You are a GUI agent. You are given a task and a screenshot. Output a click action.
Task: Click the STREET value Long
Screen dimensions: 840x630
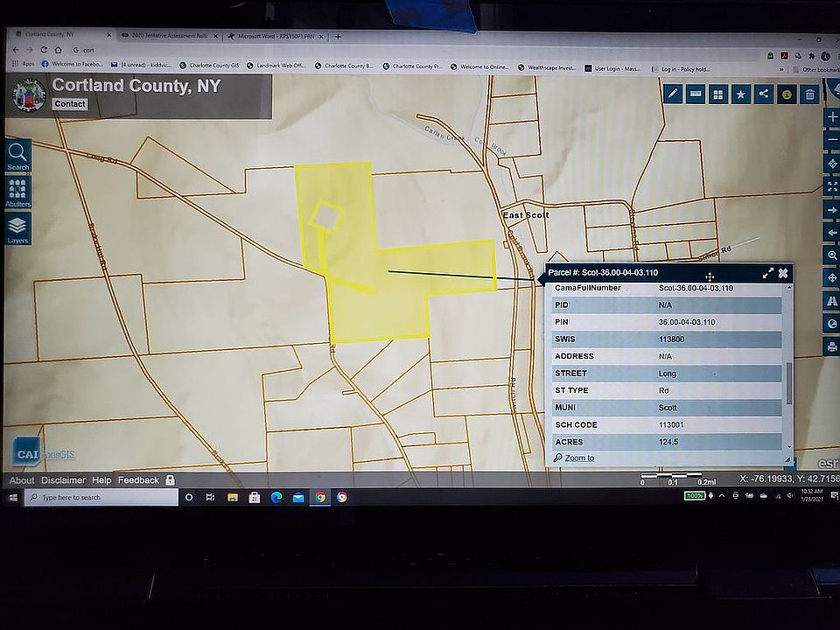coord(667,374)
